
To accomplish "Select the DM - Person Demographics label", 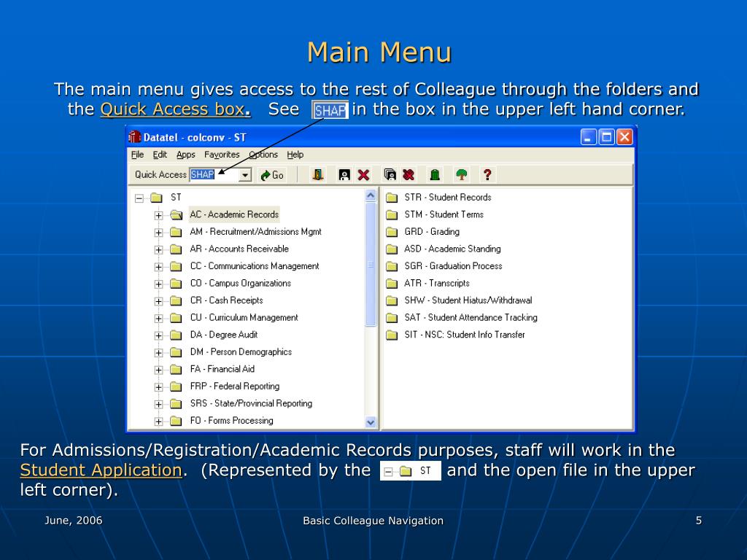I will tap(241, 352).
